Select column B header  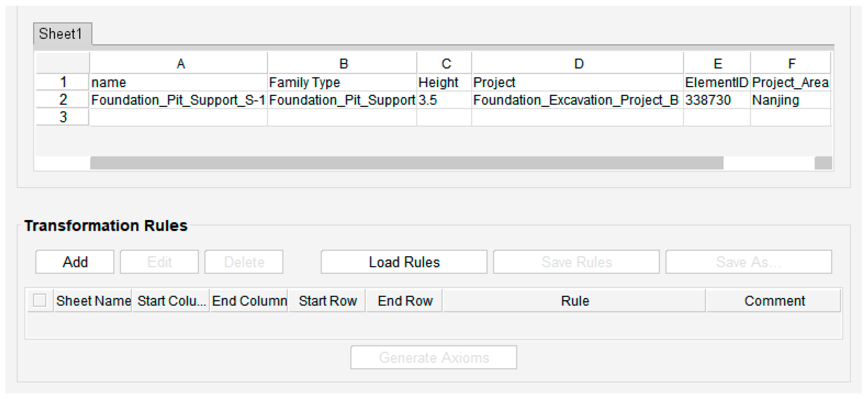point(342,63)
